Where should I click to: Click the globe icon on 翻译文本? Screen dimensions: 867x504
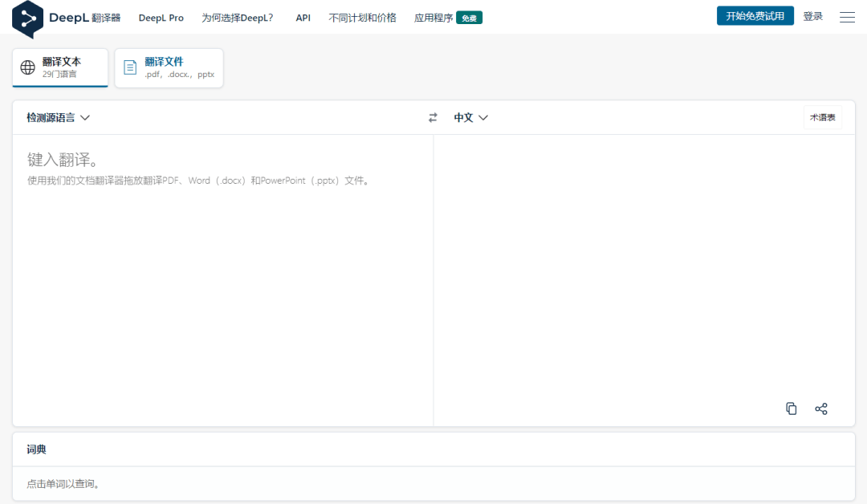(27, 67)
